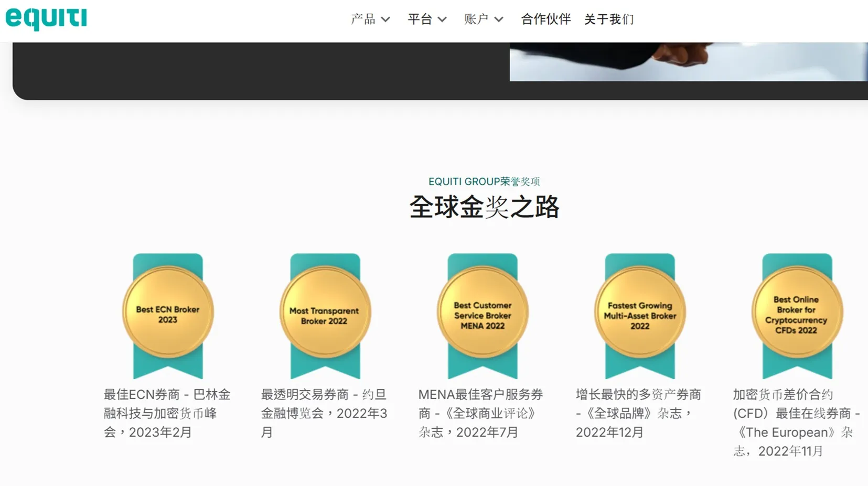868x486 pixels.
Task: Click the MENA最佳客户服务券商 description
Action: [481, 413]
